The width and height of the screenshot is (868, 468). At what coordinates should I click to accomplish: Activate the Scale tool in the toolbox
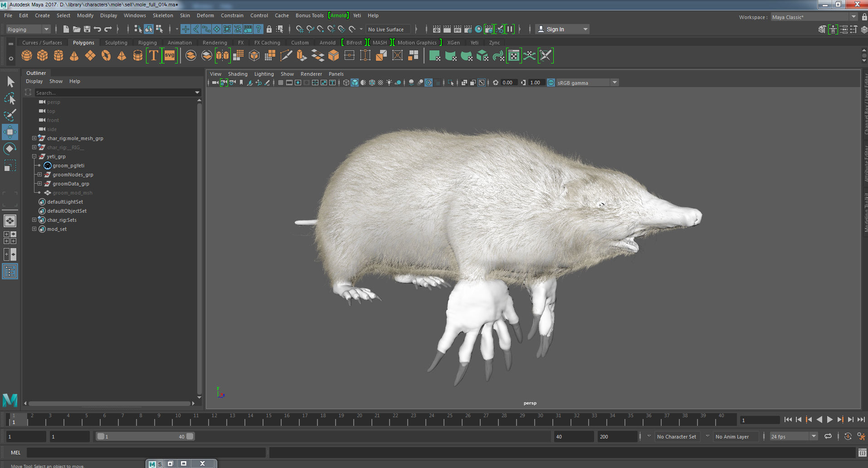(10, 166)
